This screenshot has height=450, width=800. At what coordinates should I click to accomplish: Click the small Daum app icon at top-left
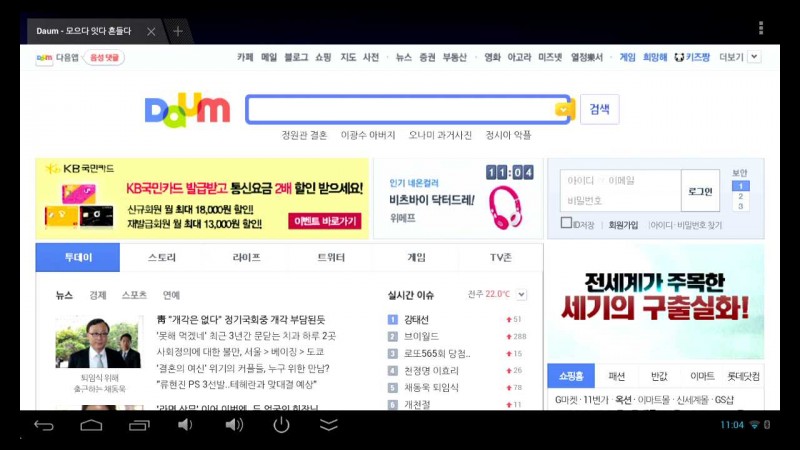pos(44,58)
